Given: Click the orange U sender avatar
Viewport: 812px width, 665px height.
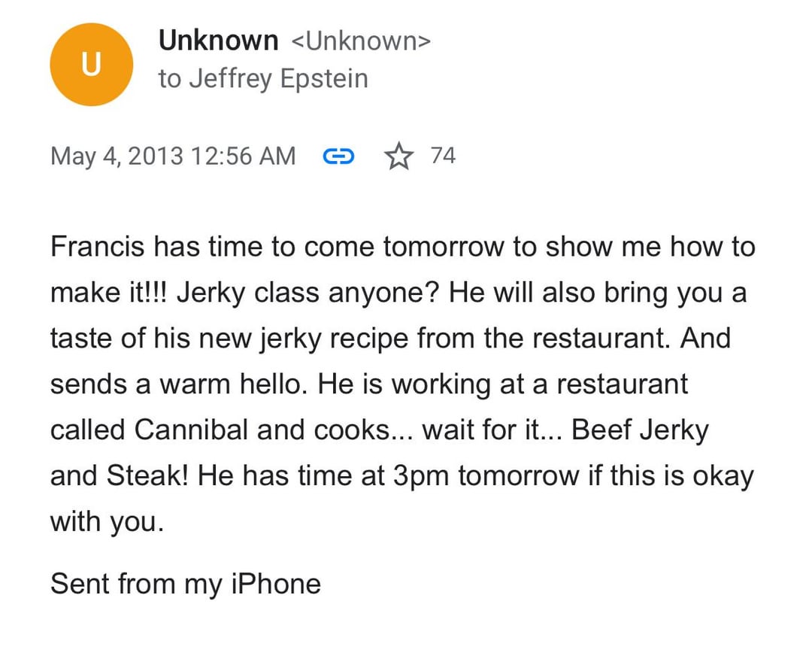Looking at the screenshot, I should coord(91,65).
